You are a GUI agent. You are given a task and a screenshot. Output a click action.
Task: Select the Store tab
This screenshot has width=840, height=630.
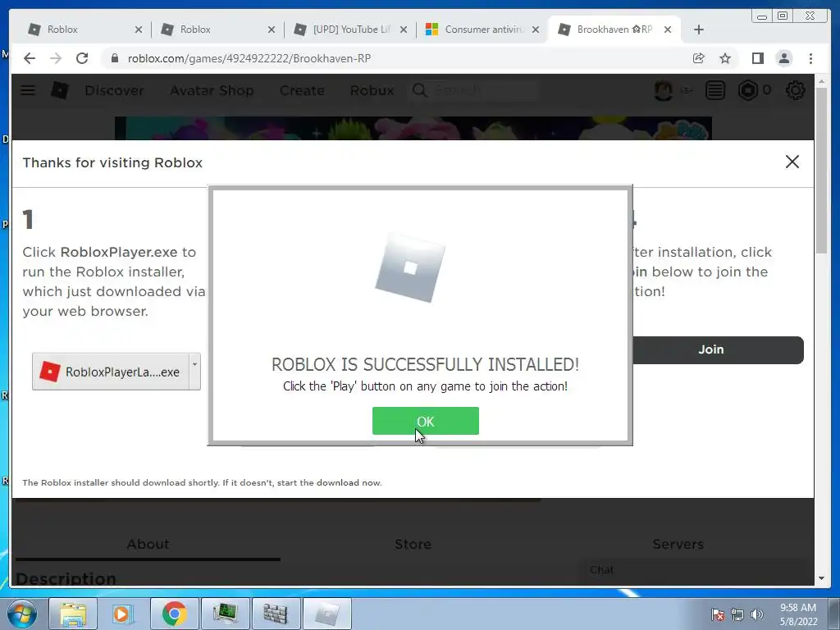pos(413,544)
